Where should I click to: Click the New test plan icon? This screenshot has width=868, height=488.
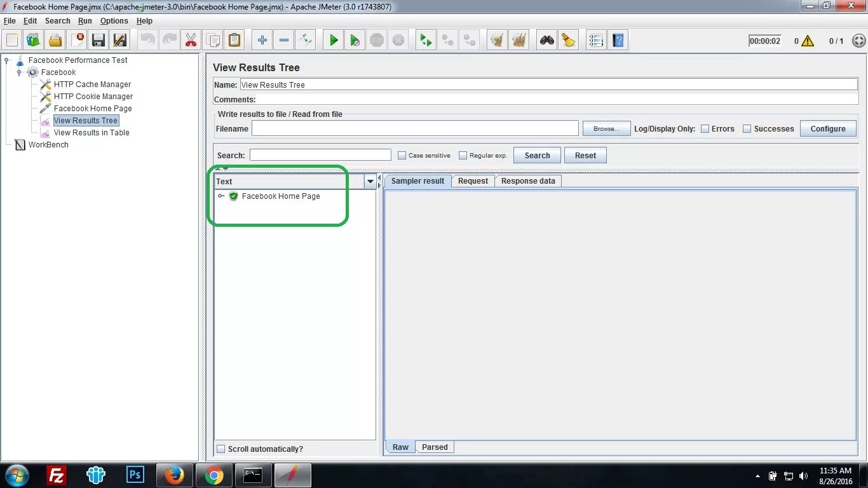click(x=12, y=40)
